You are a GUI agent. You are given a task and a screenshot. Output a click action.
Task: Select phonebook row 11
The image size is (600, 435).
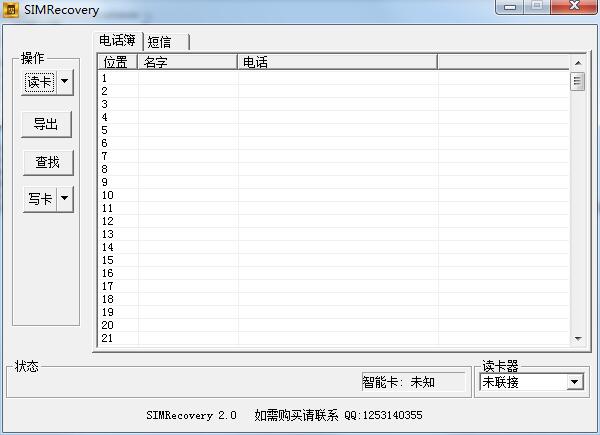pos(334,209)
